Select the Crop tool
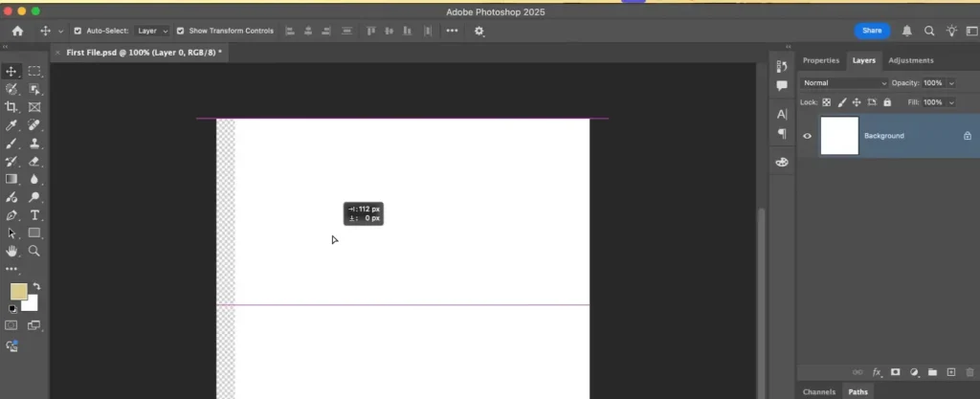The height and width of the screenshot is (399, 980). [11, 107]
